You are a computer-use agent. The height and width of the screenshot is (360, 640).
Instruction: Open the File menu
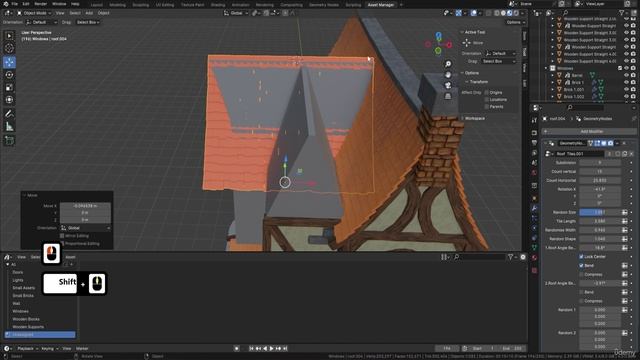pos(14,4)
